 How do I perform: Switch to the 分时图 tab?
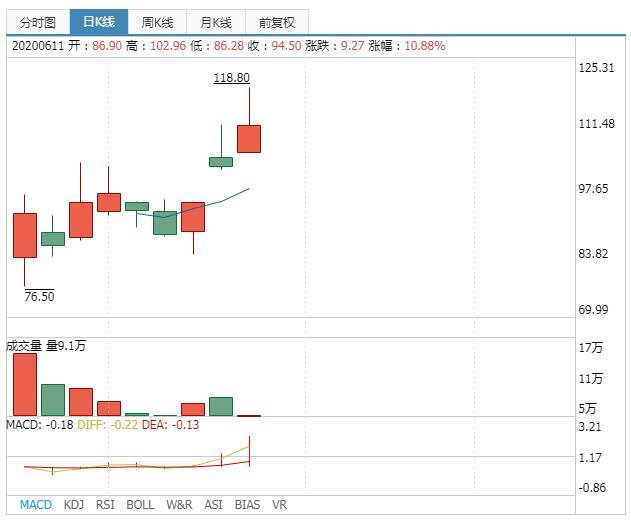(x=37, y=22)
